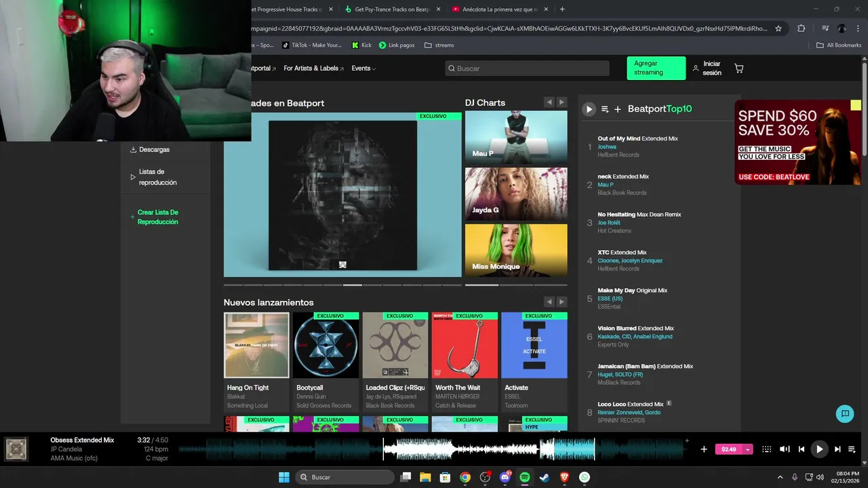Screen dimensions: 868x488
Task: Open Miss Monique DJ chart
Action: 516,250
